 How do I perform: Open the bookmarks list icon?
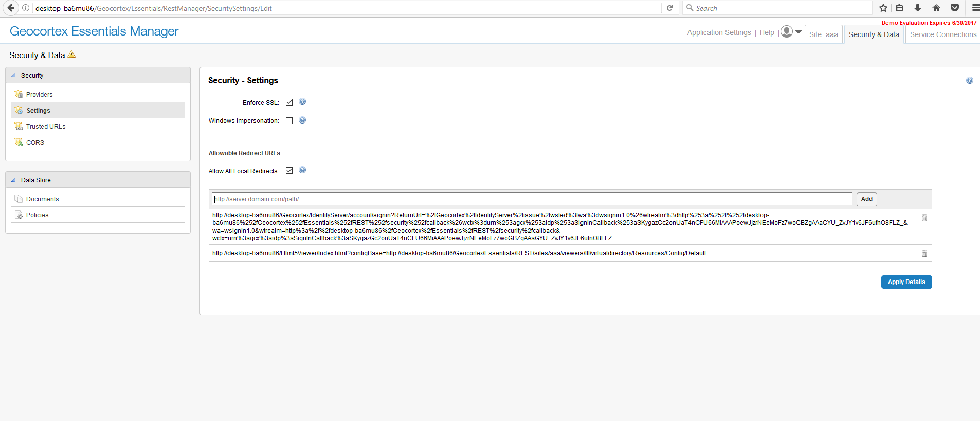tap(899, 8)
